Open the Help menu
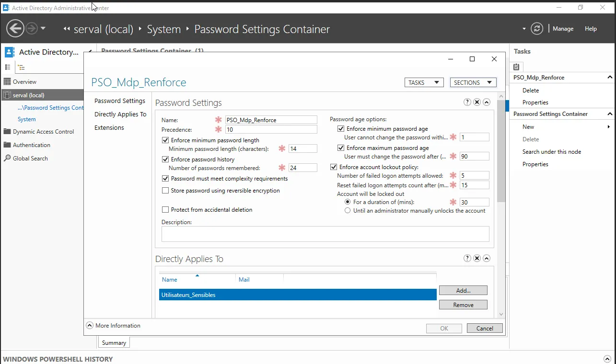 (x=591, y=29)
